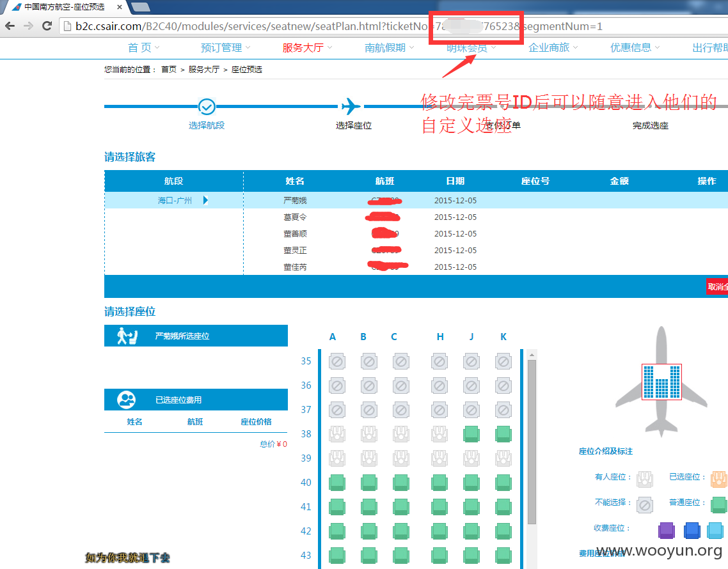728x569 pixels.
Task: Select passenger 董灵正 row
Action: [486, 251]
